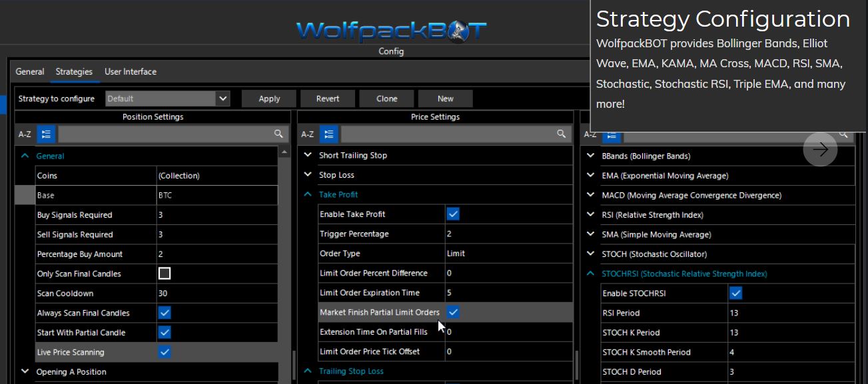868x384 pixels.
Task: Click the Coins (Collection) value
Action: coord(217,176)
